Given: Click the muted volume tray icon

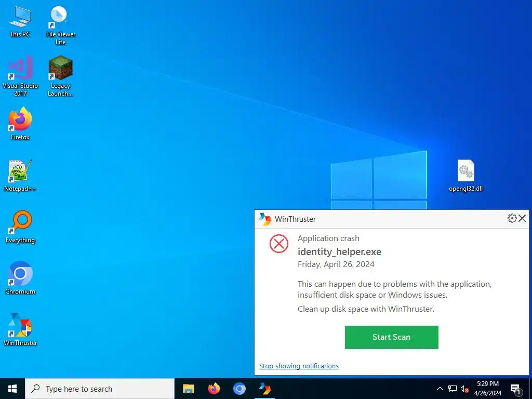Looking at the screenshot, I should click(x=465, y=389).
